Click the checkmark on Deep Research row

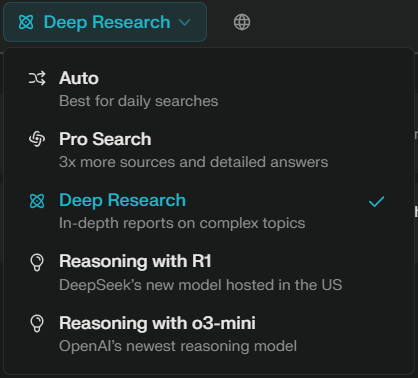click(x=376, y=201)
